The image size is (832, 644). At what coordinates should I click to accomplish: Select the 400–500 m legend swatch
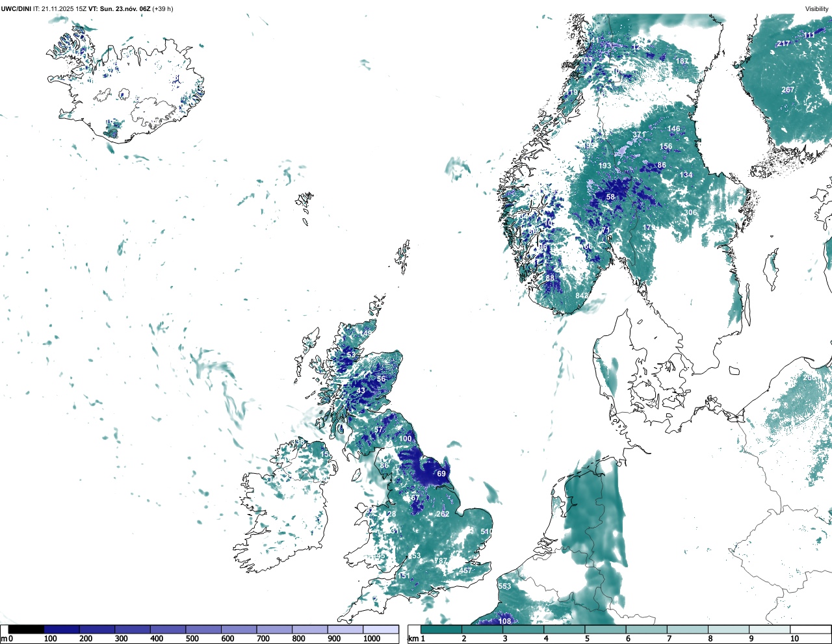pos(168,629)
